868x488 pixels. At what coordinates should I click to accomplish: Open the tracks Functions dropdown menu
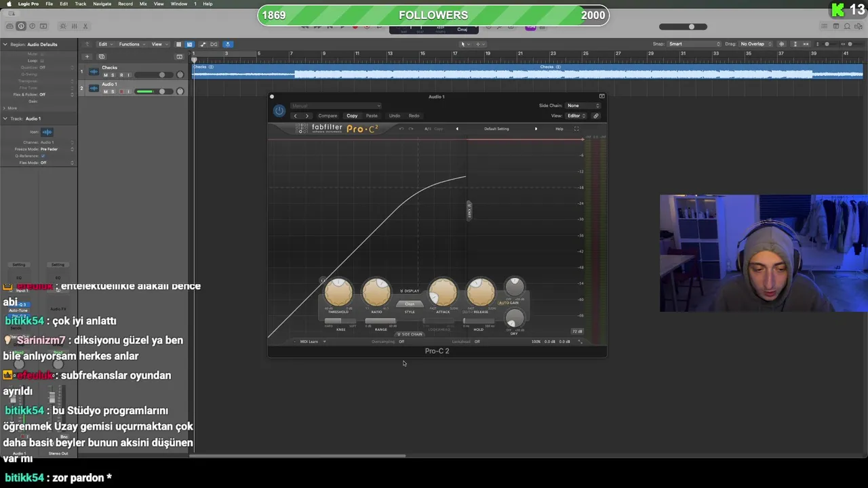pyautogui.click(x=132, y=44)
